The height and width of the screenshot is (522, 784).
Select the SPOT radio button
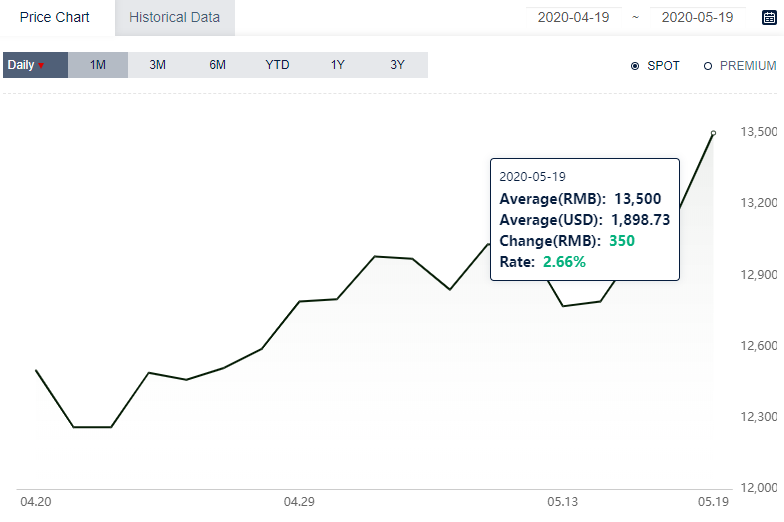[635, 66]
